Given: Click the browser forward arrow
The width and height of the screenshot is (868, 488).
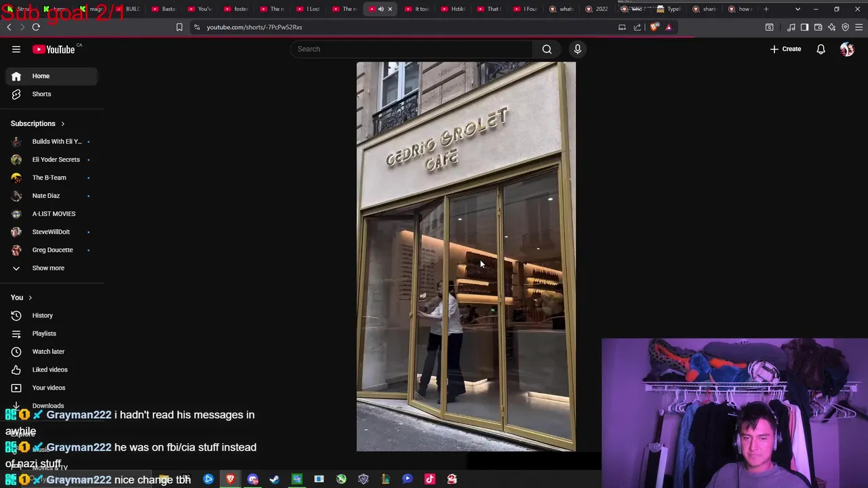Looking at the screenshot, I should tap(22, 27).
